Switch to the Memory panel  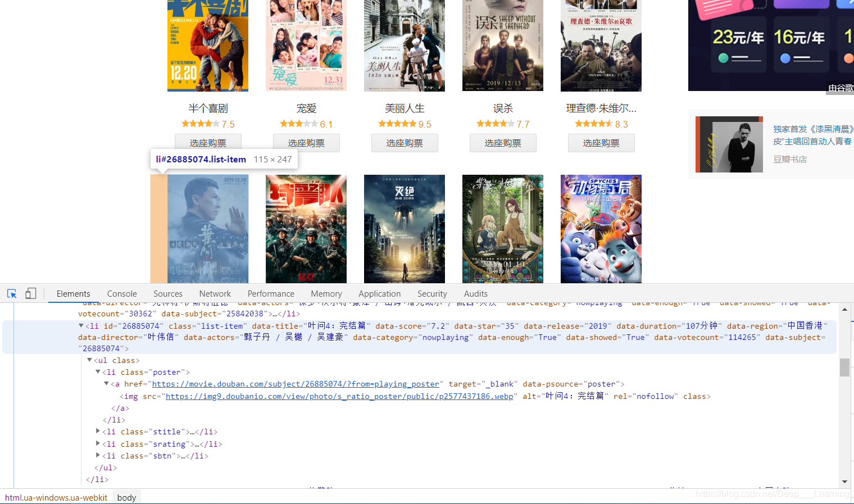pyautogui.click(x=326, y=293)
